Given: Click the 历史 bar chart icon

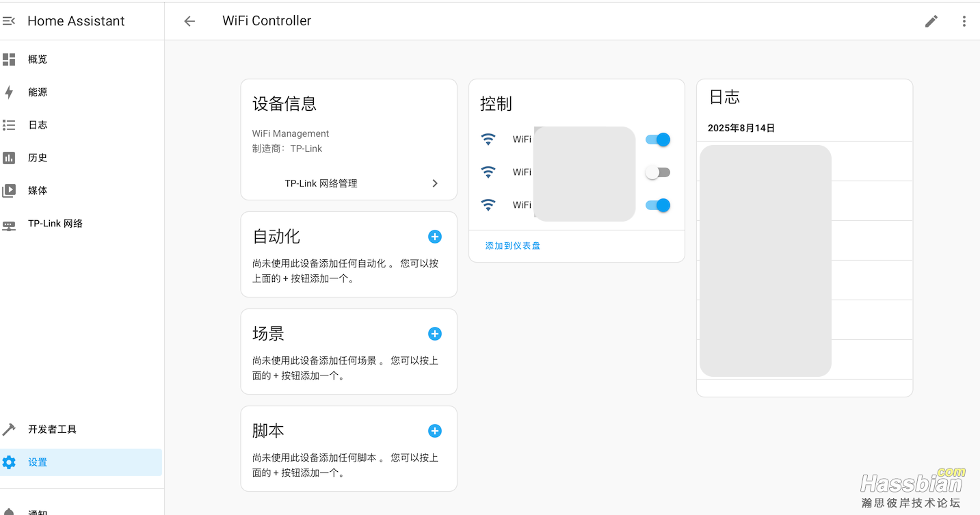Looking at the screenshot, I should coord(9,158).
